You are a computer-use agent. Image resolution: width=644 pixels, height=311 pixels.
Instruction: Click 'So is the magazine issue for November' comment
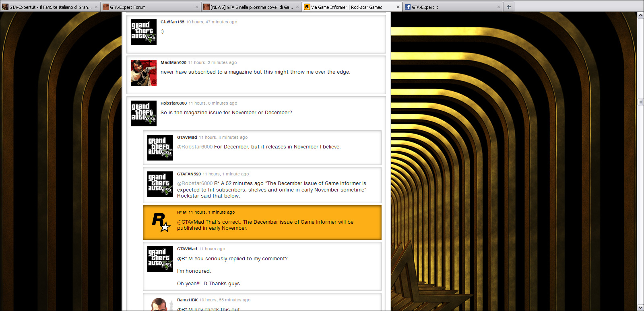226,113
